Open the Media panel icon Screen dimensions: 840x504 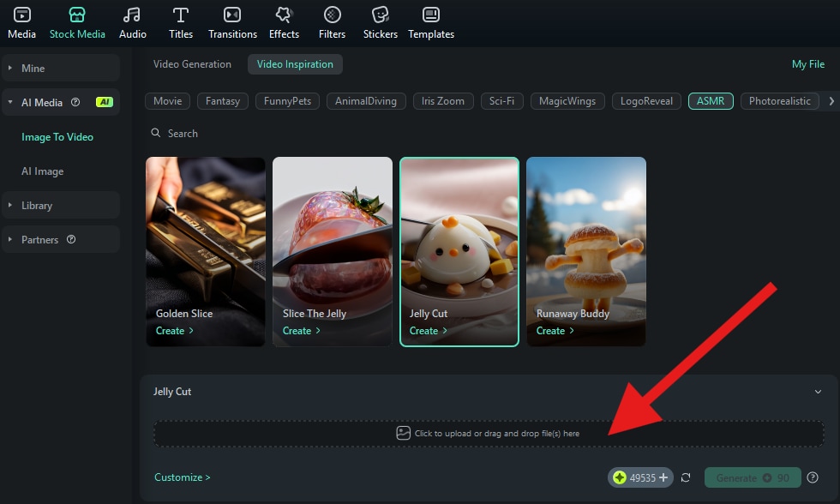(x=22, y=15)
